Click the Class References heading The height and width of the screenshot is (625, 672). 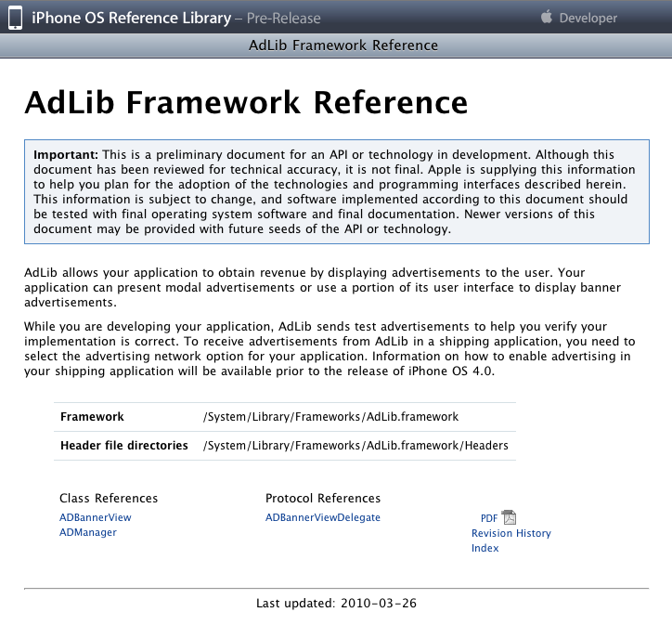109,498
